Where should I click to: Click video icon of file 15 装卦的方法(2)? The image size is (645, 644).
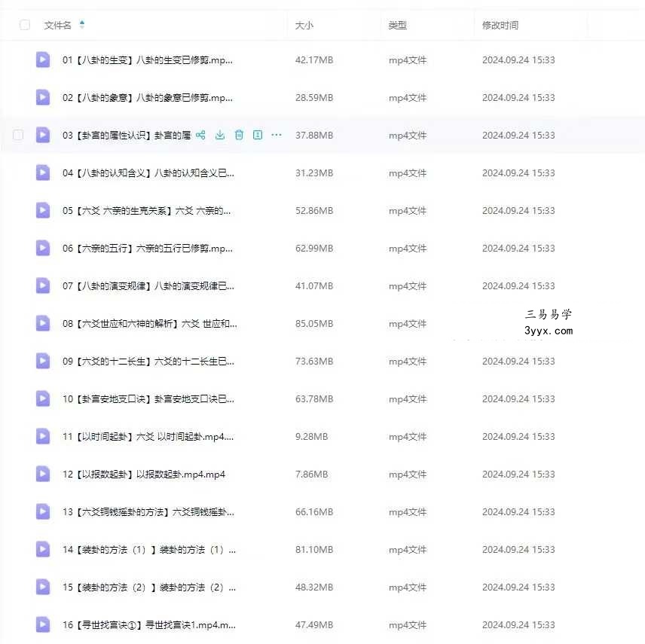pos(43,587)
